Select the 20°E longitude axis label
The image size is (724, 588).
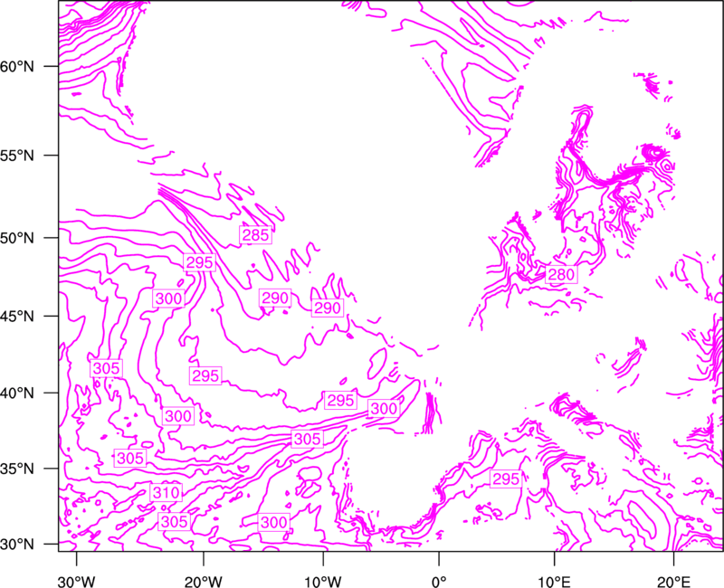coord(673,582)
